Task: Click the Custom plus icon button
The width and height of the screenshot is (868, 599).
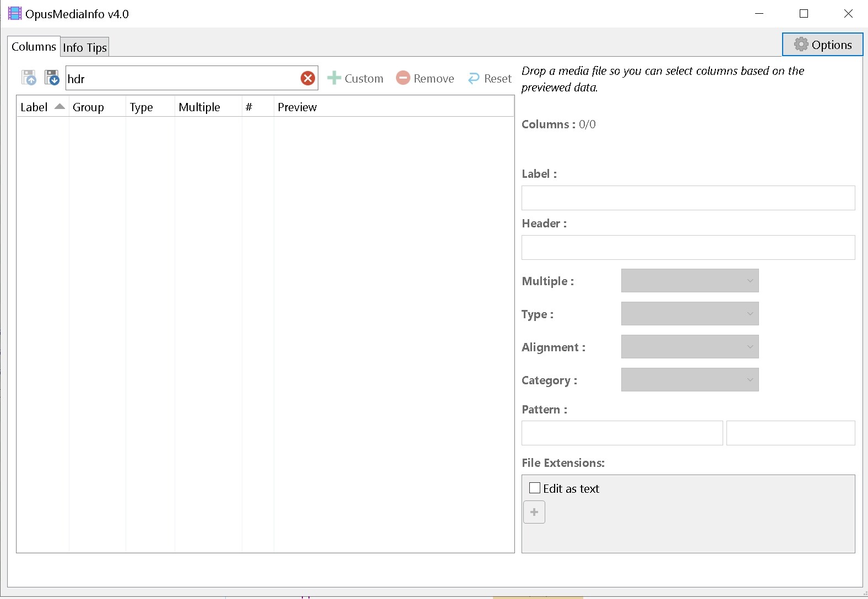Action: coord(355,78)
